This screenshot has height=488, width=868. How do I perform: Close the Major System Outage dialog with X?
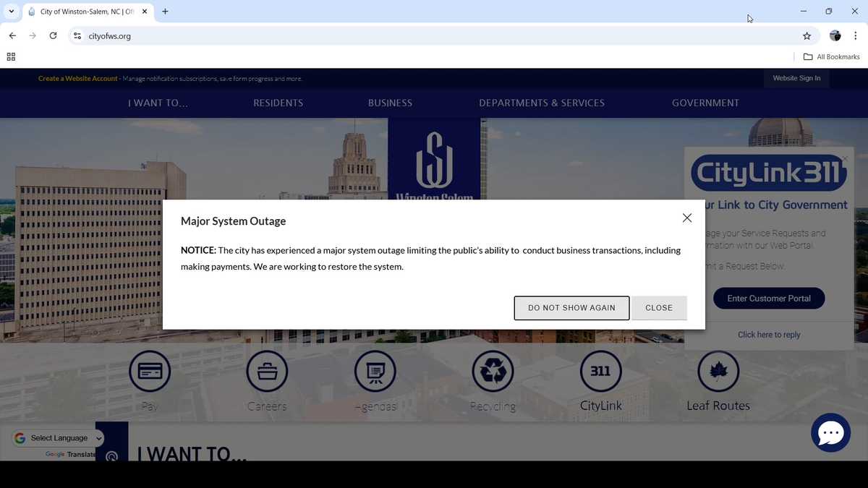[687, 218]
